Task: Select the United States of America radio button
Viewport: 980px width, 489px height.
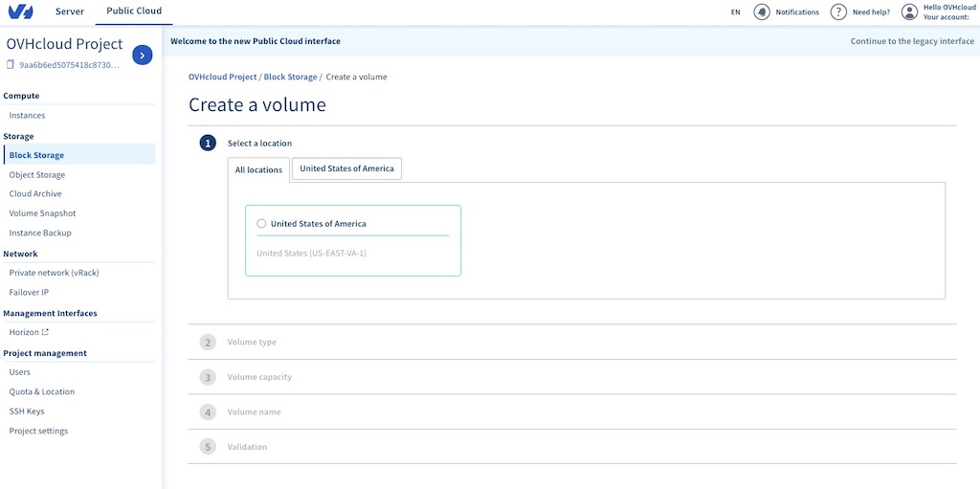Action: click(261, 223)
